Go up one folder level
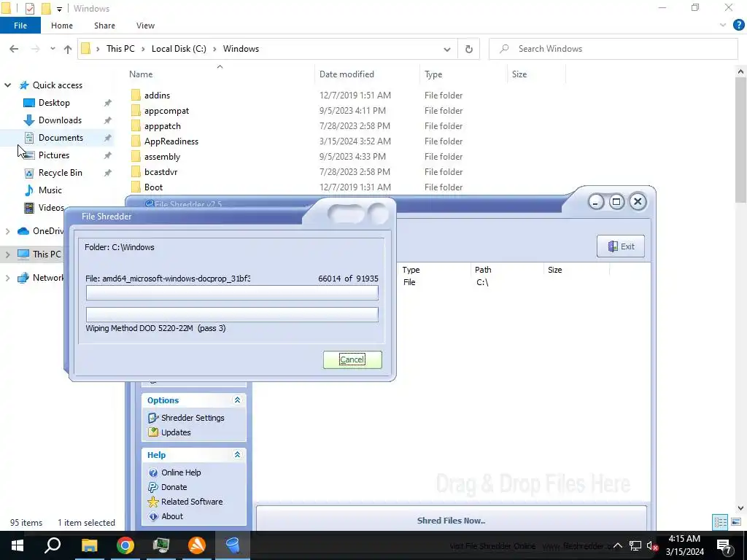747x560 pixels. (68, 49)
